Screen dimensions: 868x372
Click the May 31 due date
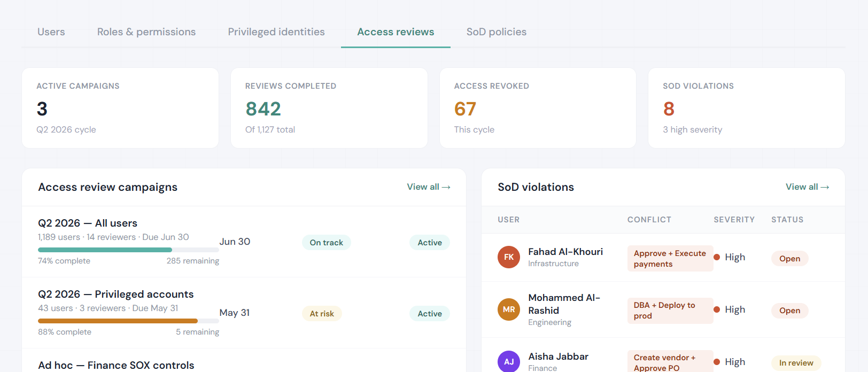pyautogui.click(x=235, y=313)
